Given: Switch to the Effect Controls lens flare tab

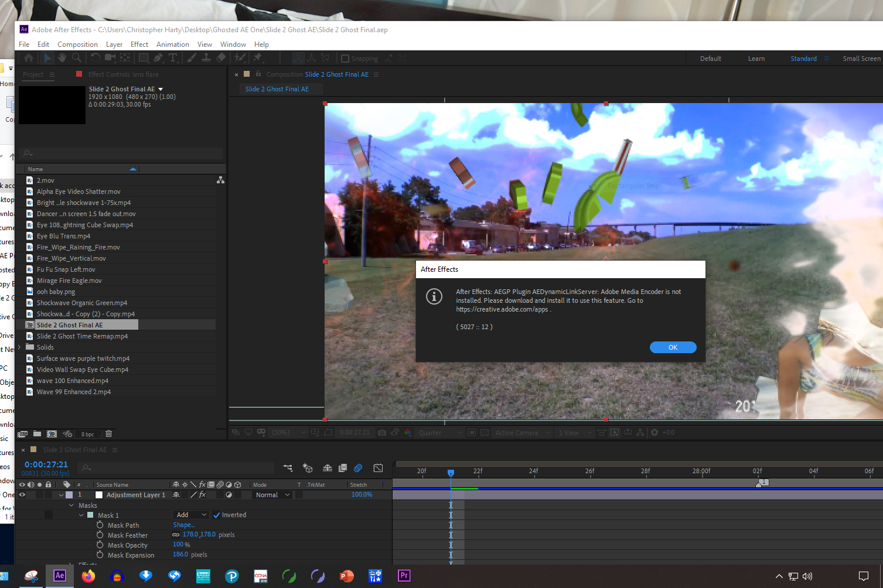Looking at the screenshot, I should coord(123,74).
